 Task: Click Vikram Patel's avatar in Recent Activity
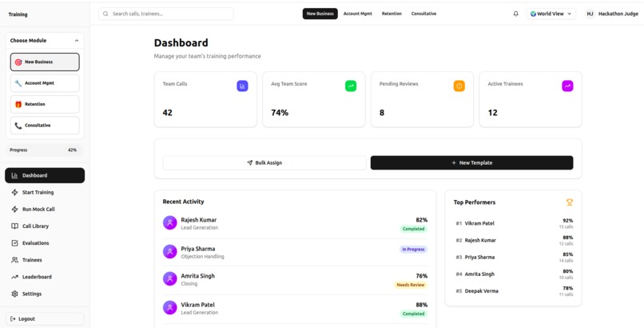169,307
